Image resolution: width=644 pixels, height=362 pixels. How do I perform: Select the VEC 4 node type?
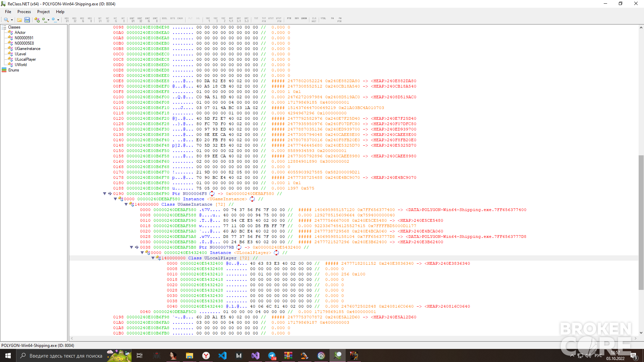click(208, 20)
